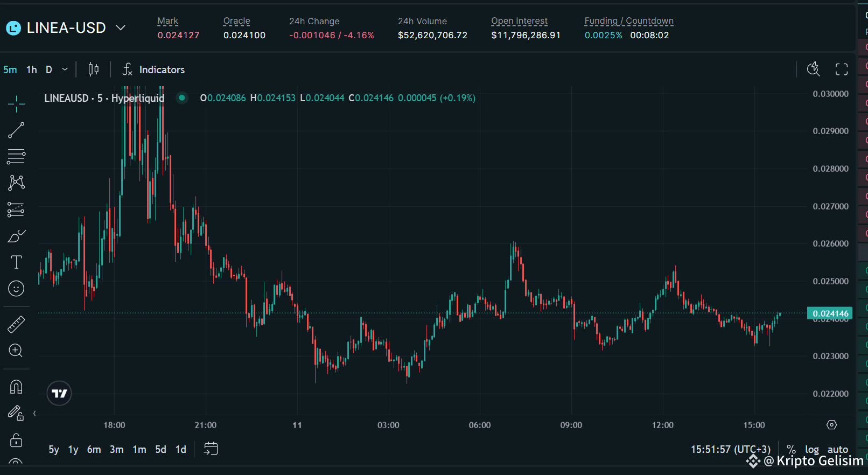Click the LINEAUSD · 5 · Hyperliquid legend
868x475 pixels.
[104, 98]
